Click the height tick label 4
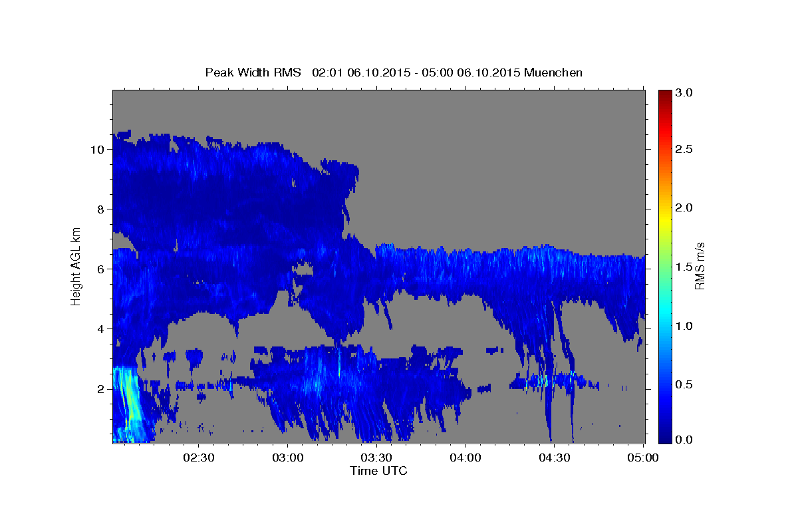The width and height of the screenshot is (798, 532). click(101, 329)
